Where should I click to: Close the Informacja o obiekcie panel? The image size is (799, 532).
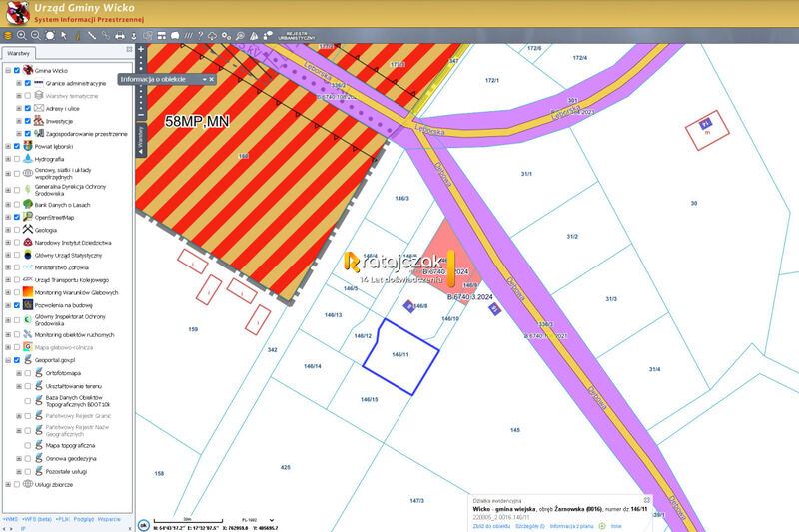212,80
